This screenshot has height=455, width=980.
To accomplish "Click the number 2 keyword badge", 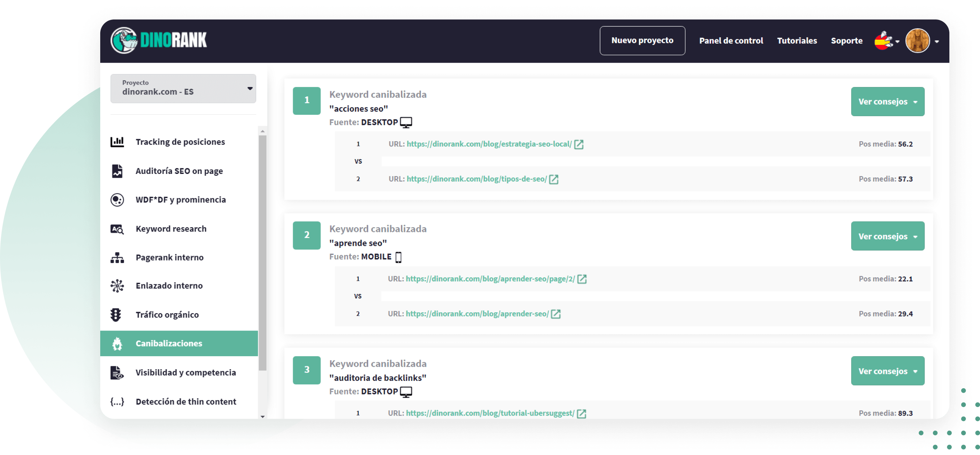I will point(307,235).
